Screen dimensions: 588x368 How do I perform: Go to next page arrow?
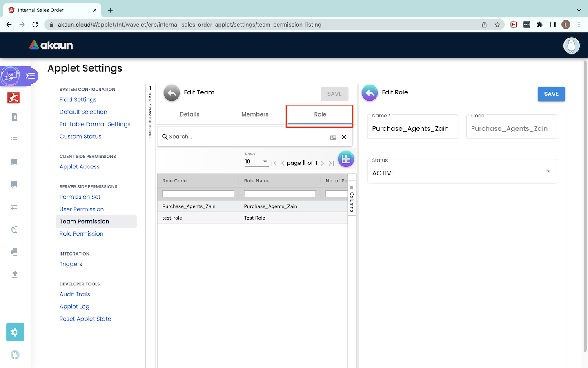(x=323, y=163)
